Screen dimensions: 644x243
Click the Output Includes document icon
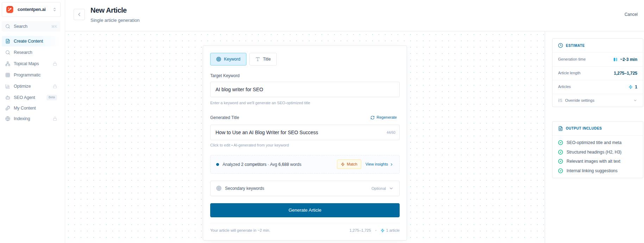[x=561, y=129]
